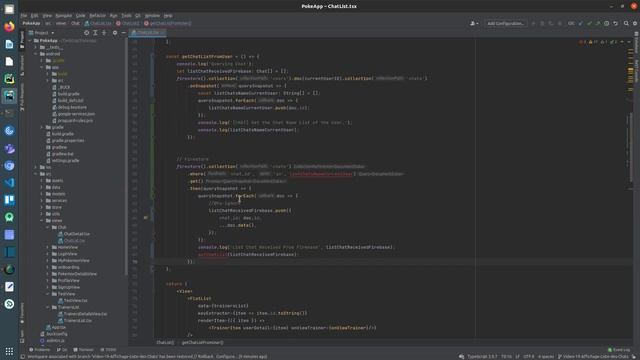
Task: Click the UTF-8 encoding in status bar
Action: tap(529, 356)
